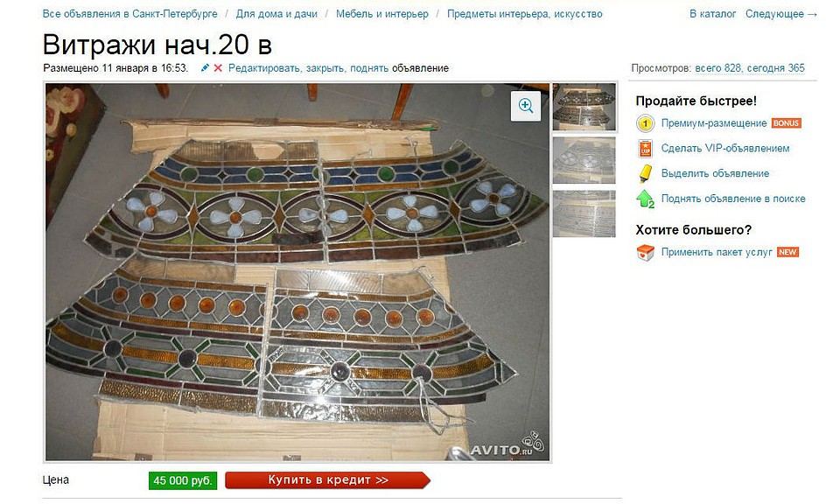The image size is (840, 504).
Task: Select the third photo thumbnail
Action: click(x=584, y=213)
